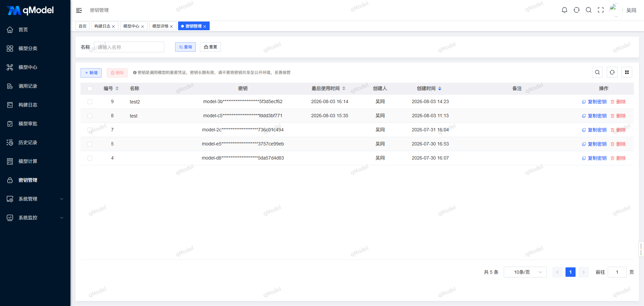Open 模型审批 sidebar item
The width and height of the screenshot is (644, 306).
[x=35, y=124]
